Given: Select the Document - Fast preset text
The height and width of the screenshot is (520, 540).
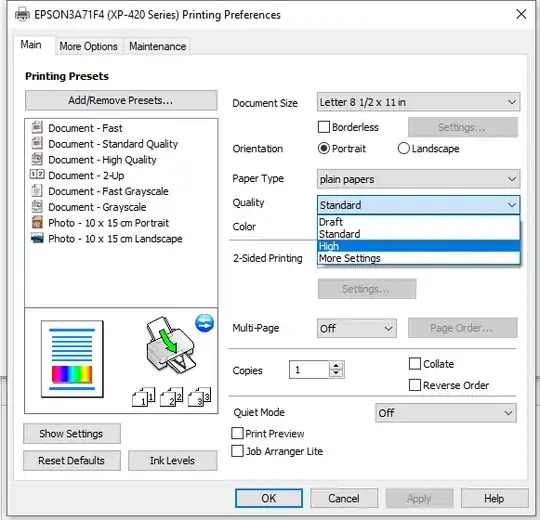Looking at the screenshot, I should 85,128.
